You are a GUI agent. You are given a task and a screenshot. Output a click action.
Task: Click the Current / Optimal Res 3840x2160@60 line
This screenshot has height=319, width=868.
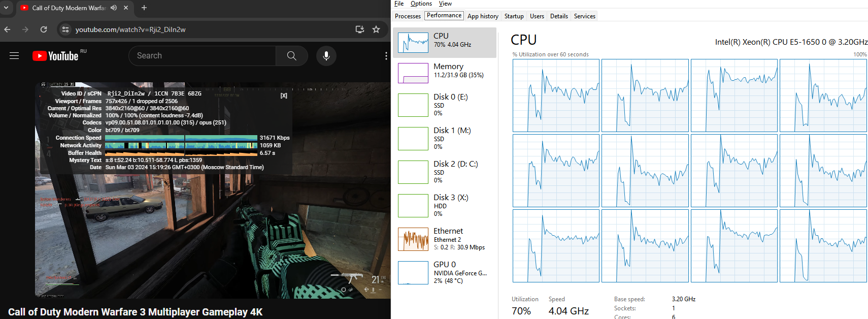pos(147,108)
